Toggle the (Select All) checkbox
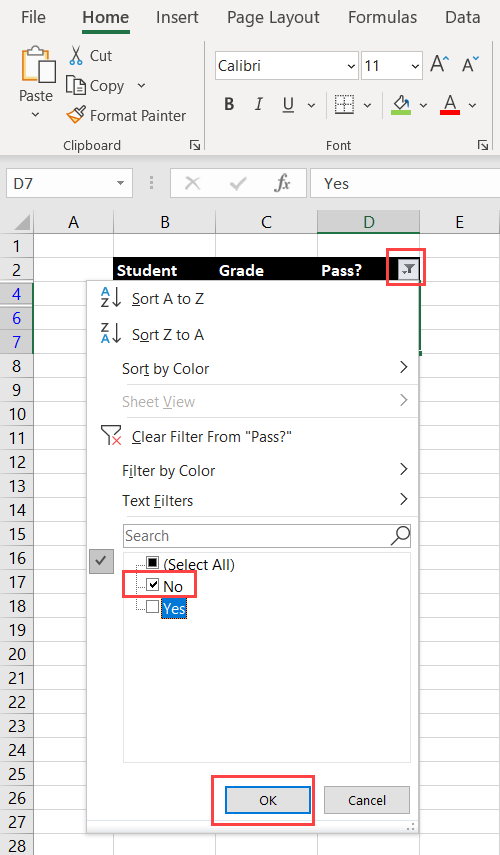Screen dimensions: 500x855 click(x=153, y=563)
